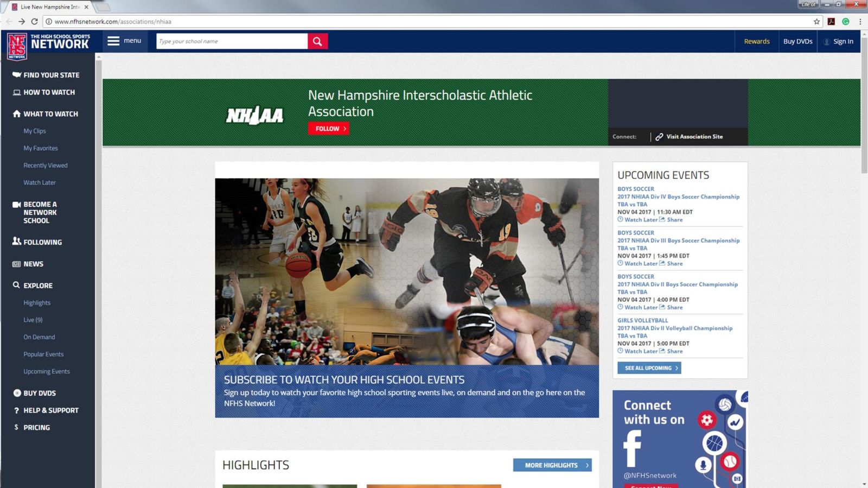This screenshot has height=488, width=868.
Task: Open the hamburger menu icon
Action: coord(113,41)
